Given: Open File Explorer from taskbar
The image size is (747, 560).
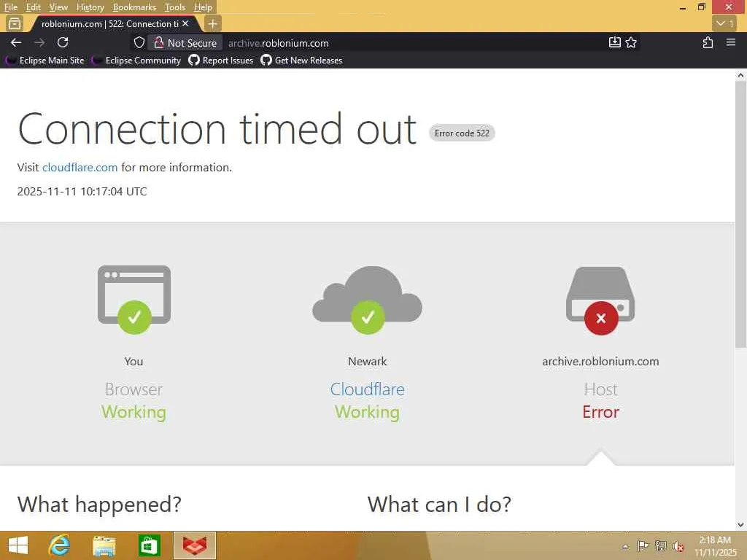Looking at the screenshot, I should [x=104, y=545].
